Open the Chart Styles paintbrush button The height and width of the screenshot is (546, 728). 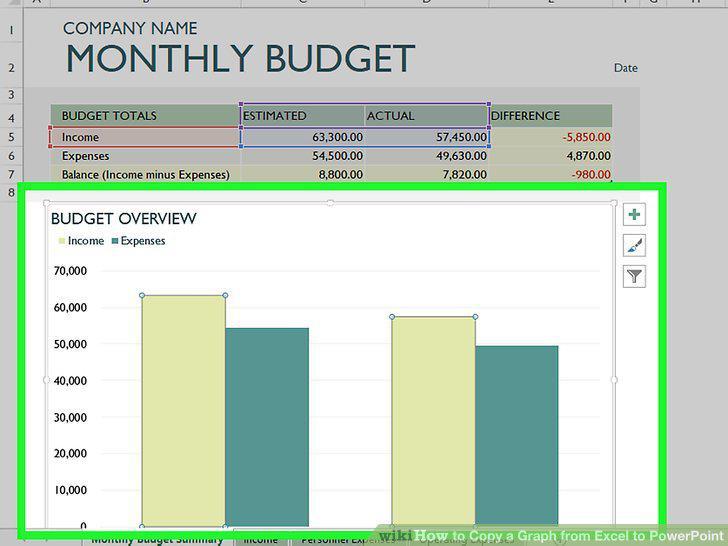tap(634, 245)
